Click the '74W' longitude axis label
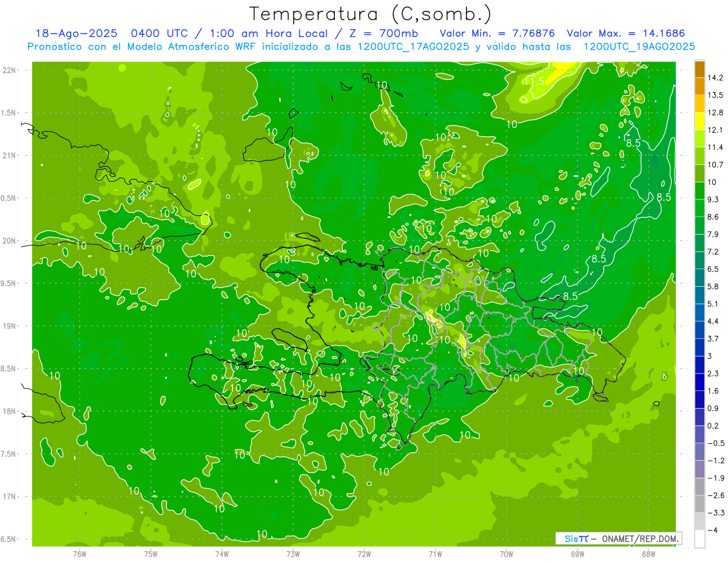The width and height of the screenshot is (728, 562). pos(222,554)
